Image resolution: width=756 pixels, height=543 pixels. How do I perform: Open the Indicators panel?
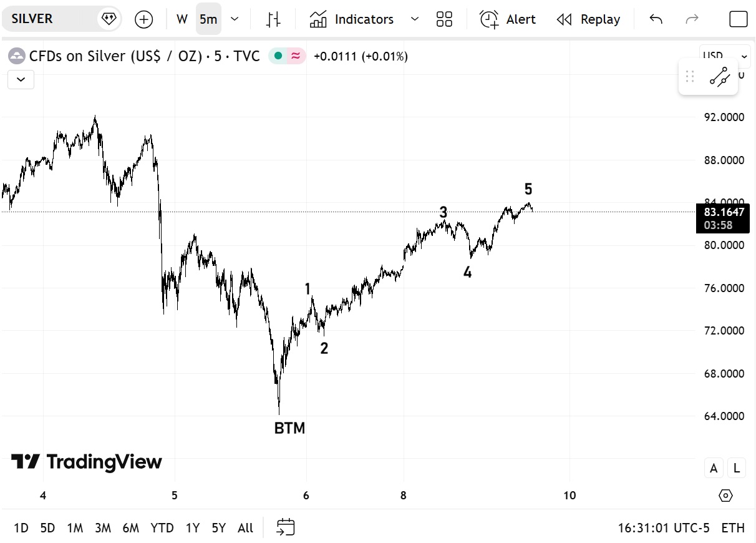point(352,19)
